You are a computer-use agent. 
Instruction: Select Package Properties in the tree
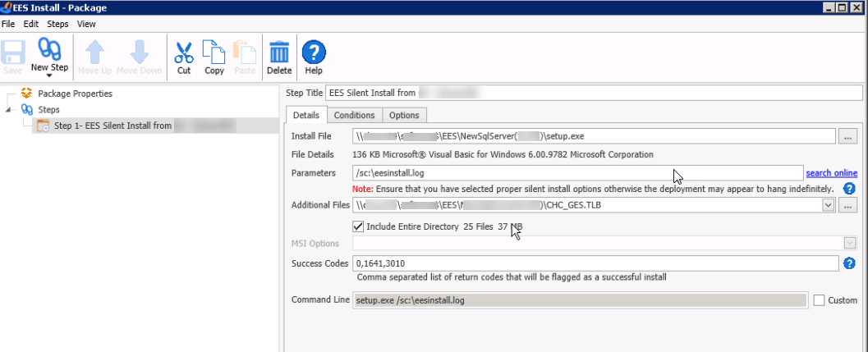(75, 94)
